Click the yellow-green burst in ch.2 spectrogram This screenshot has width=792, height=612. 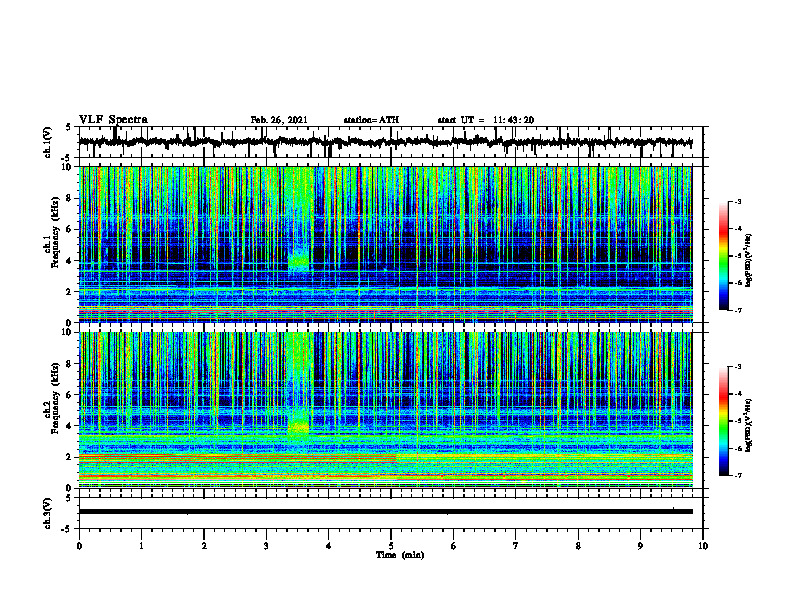click(299, 427)
